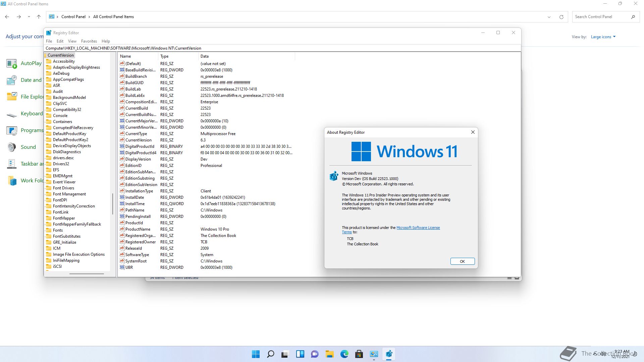
Task: Click All Control Panel Items breadcrumb
Action: click(113, 17)
